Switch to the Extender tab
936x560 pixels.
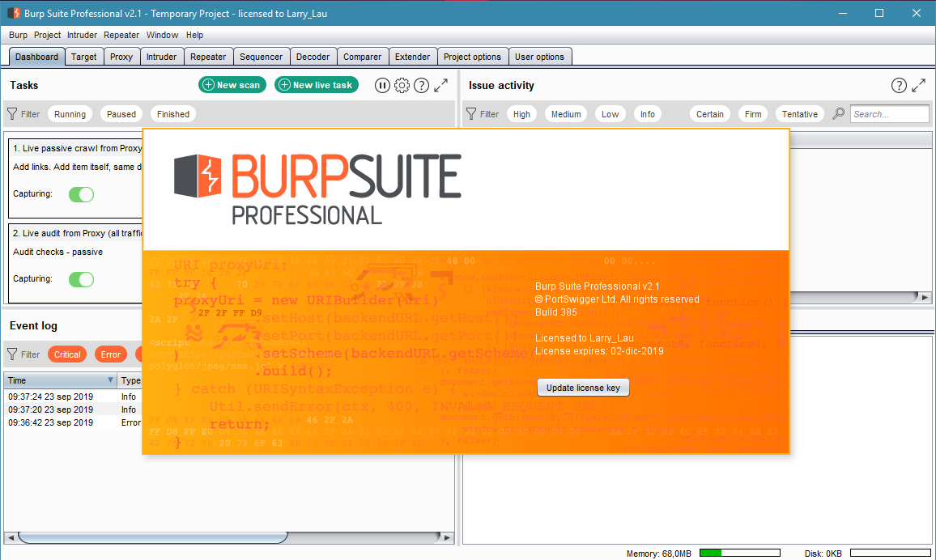tap(412, 57)
